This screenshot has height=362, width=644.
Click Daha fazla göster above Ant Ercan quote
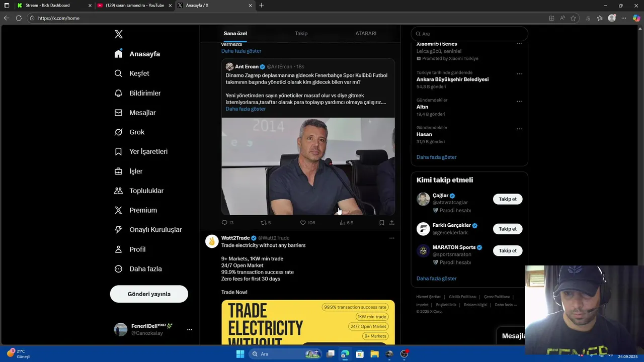click(242, 51)
